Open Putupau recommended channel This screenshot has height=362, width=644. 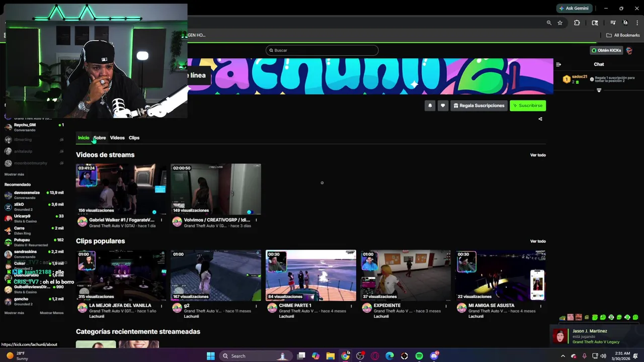pyautogui.click(x=34, y=242)
